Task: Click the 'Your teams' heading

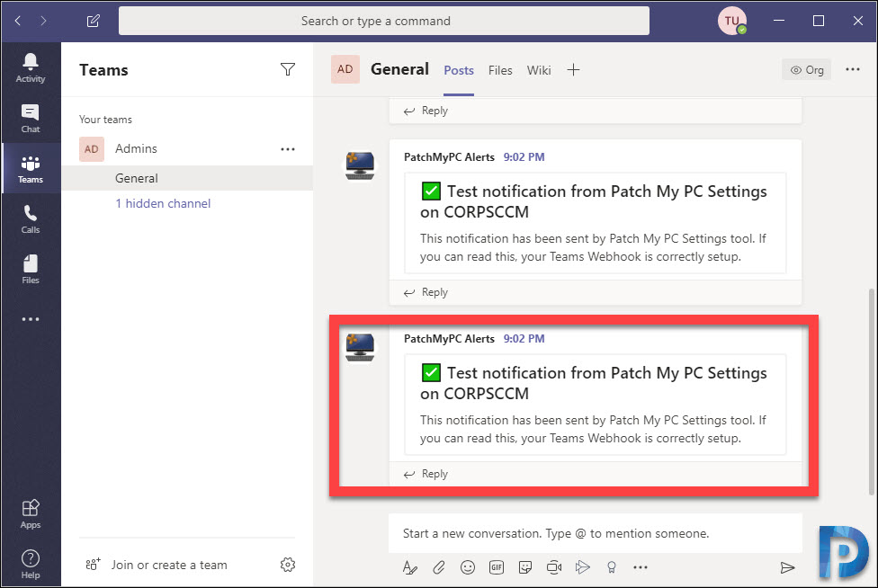Action: click(105, 120)
